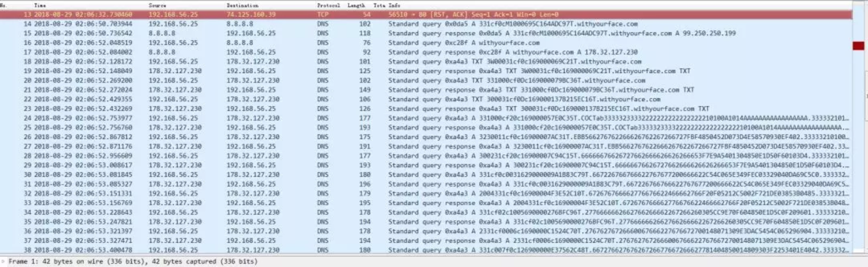
Task: Click the Destination column header
Action: point(243,6)
